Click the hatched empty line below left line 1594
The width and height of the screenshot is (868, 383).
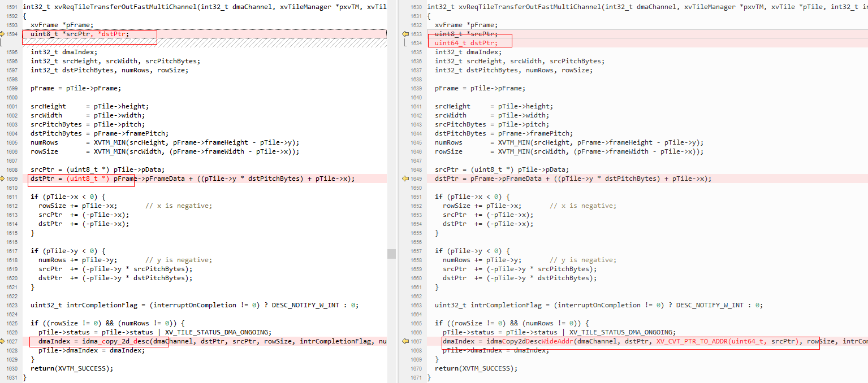[x=226, y=42]
